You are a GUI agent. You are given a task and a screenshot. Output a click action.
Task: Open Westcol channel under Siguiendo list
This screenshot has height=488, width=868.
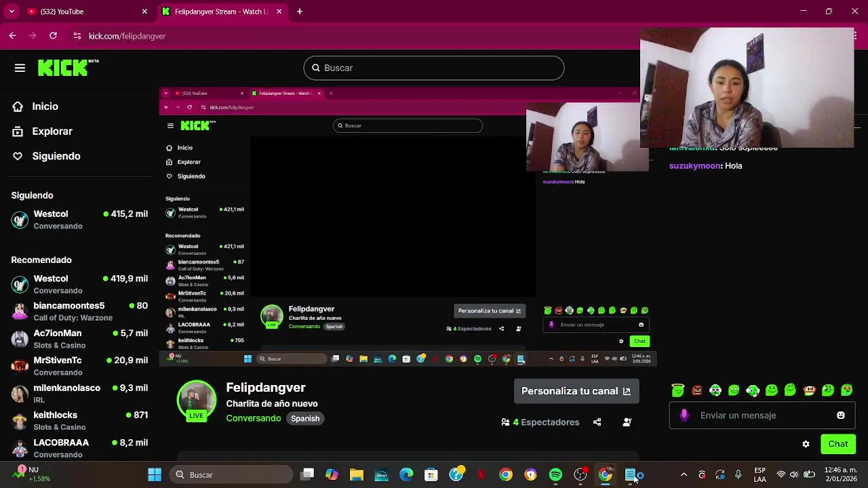click(80, 220)
